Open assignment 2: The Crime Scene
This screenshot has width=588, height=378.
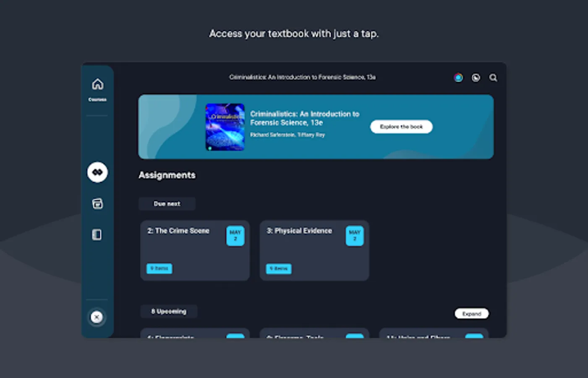click(x=195, y=250)
